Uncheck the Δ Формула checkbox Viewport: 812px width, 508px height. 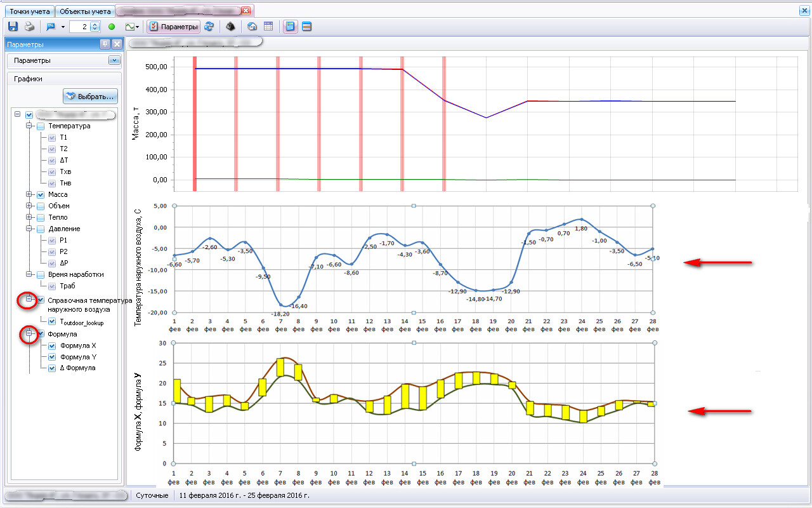coord(52,368)
